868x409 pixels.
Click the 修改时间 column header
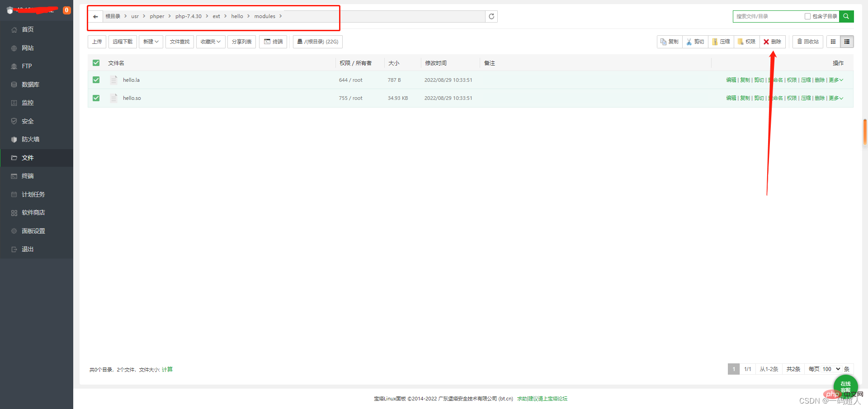coord(436,63)
